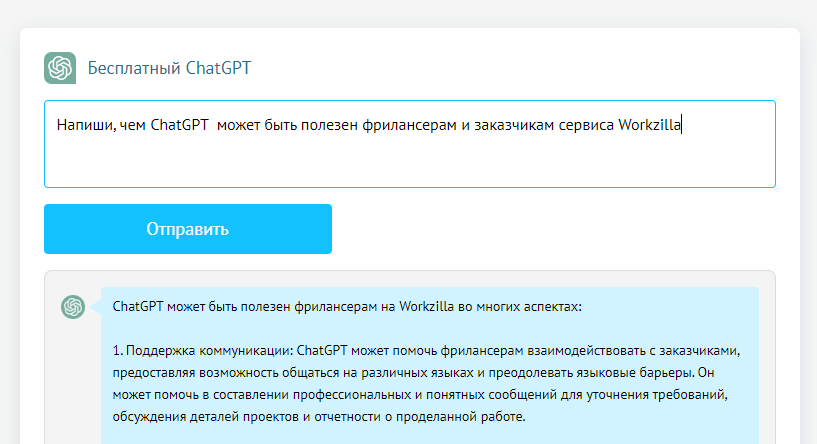Image resolution: width=817 pixels, height=444 pixels.
Task: Place cursor on Напиши in the prompt field
Action: pos(84,126)
